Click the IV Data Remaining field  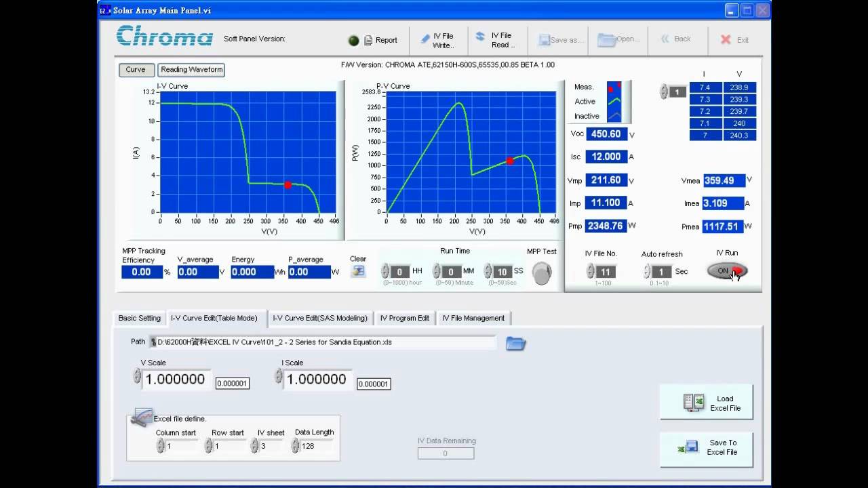(446, 453)
